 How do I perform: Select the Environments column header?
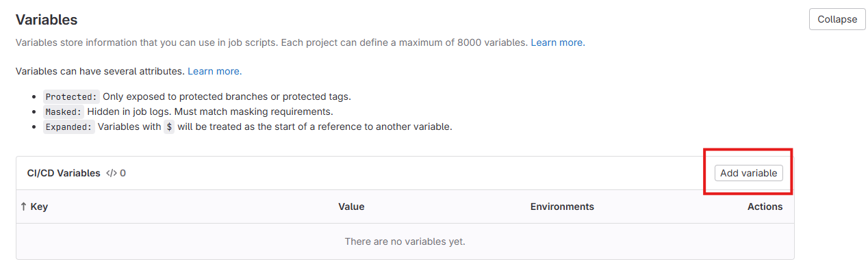point(562,207)
